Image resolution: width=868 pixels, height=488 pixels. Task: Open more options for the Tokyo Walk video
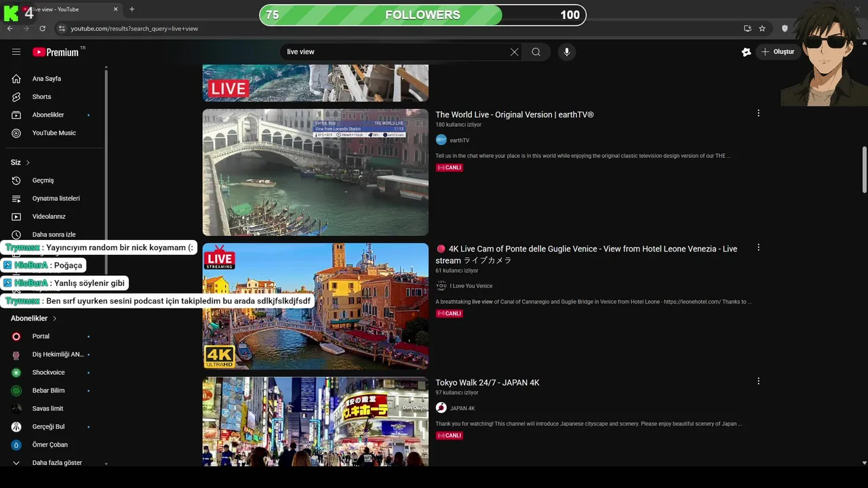[758, 381]
